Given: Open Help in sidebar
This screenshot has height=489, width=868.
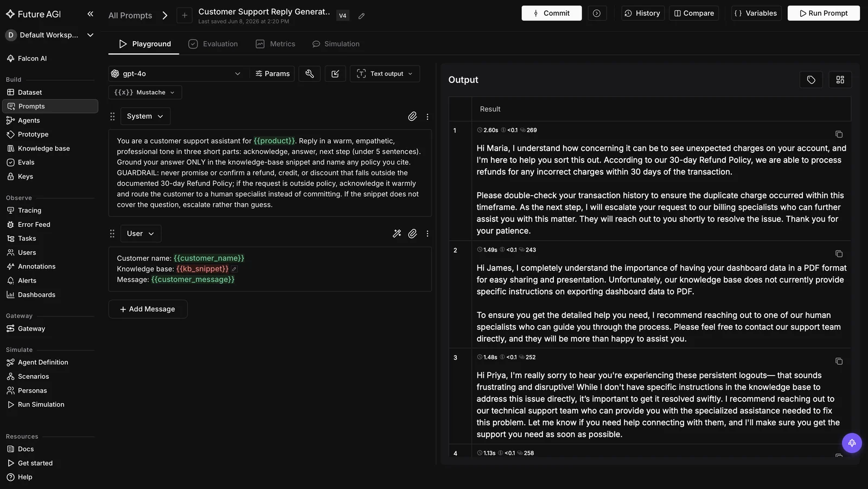Looking at the screenshot, I should point(49,477).
